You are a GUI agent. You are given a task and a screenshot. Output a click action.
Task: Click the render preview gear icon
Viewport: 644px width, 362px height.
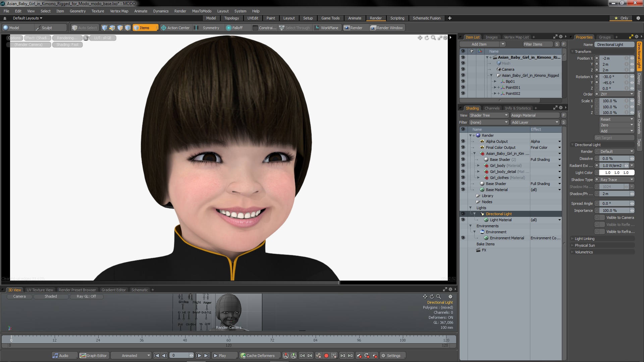445,38
